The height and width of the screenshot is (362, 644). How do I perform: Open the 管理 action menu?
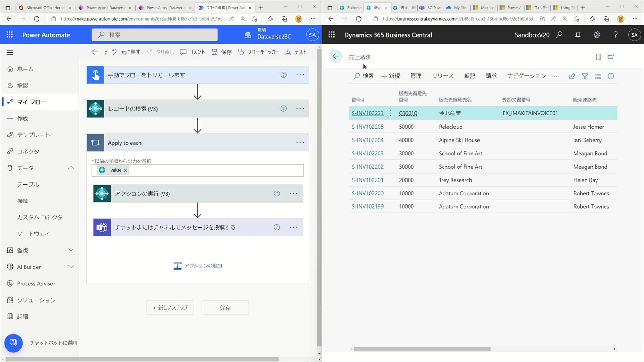point(416,76)
